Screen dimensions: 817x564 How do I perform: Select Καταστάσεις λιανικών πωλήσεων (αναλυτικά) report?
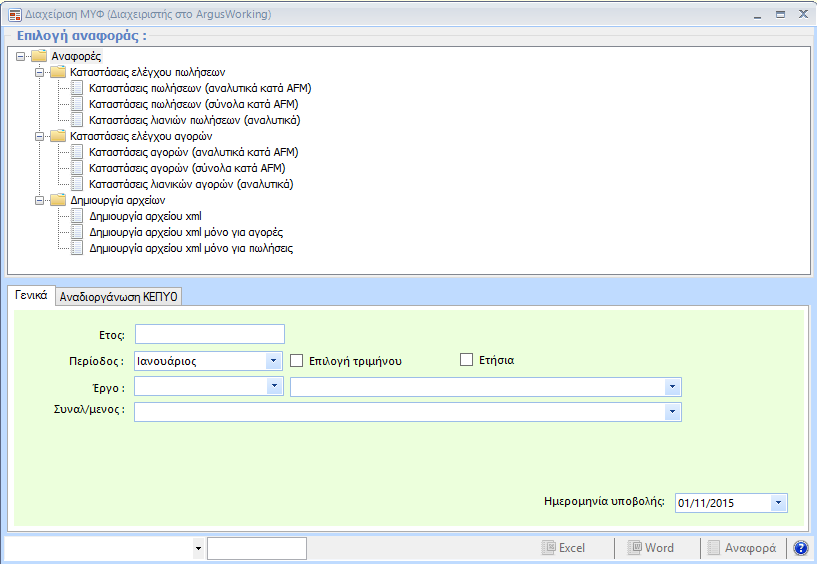[194, 120]
